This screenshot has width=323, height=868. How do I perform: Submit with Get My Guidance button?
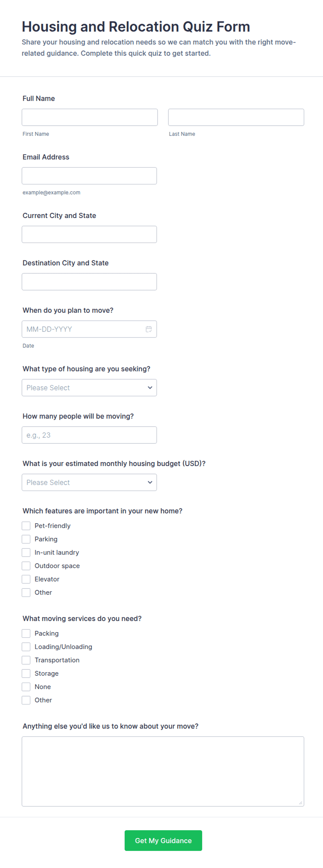pos(163,841)
